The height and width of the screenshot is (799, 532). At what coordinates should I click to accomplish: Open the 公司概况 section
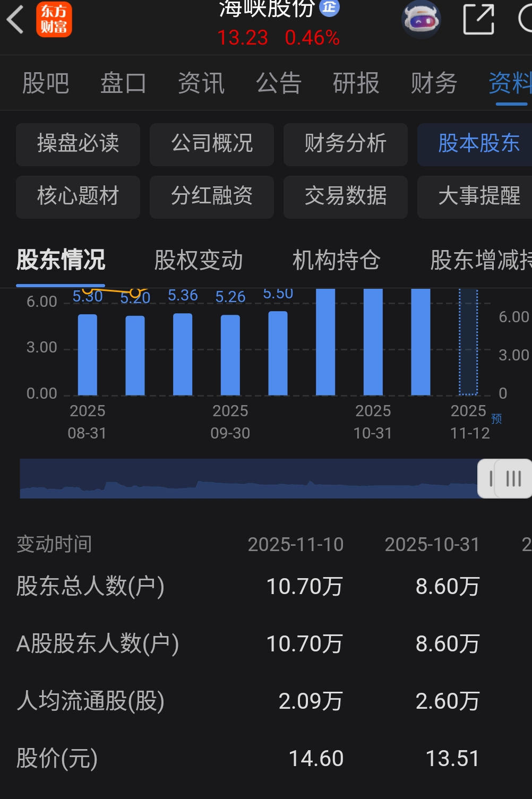click(x=212, y=144)
